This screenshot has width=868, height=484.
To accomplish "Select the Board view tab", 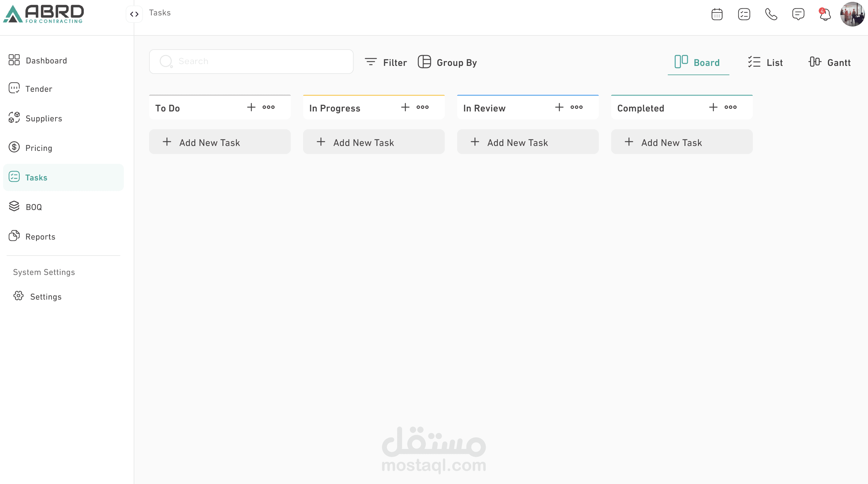I will [x=698, y=62].
